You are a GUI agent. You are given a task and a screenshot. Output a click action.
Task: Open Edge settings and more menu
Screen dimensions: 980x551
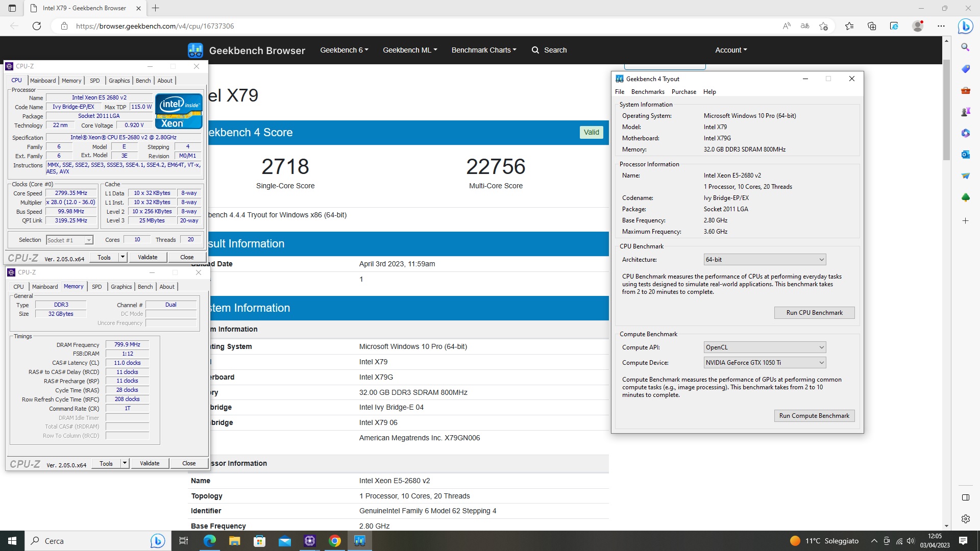click(941, 26)
